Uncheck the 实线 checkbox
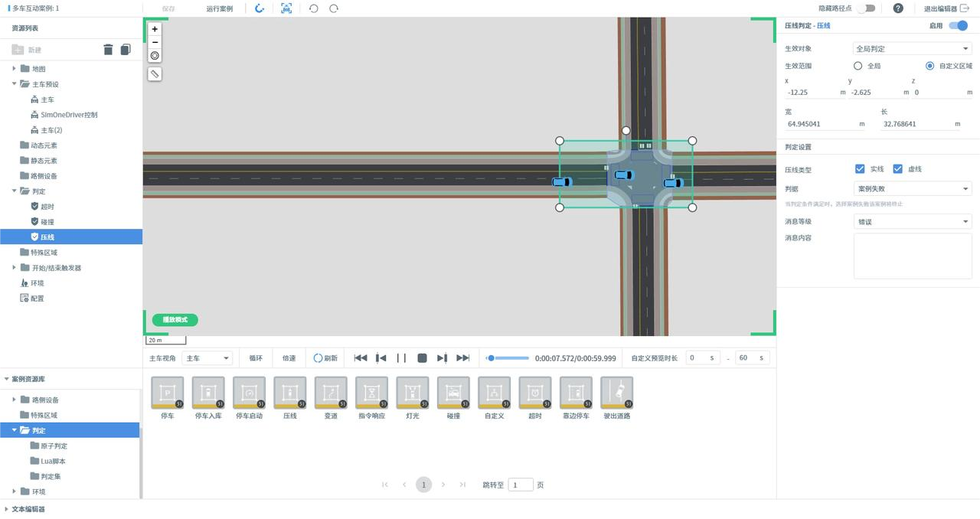Image resolution: width=980 pixels, height=519 pixels. (x=860, y=169)
